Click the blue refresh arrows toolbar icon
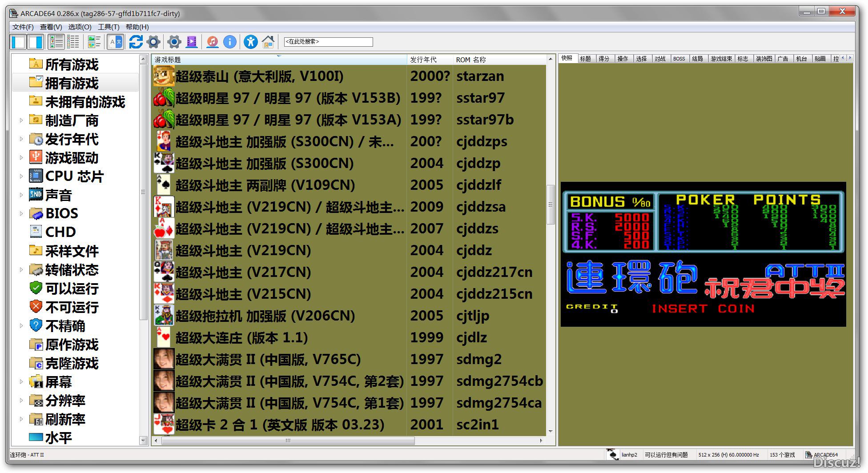Image resolution: width=868 pixels, height=473 pixels. pos(136,42)
